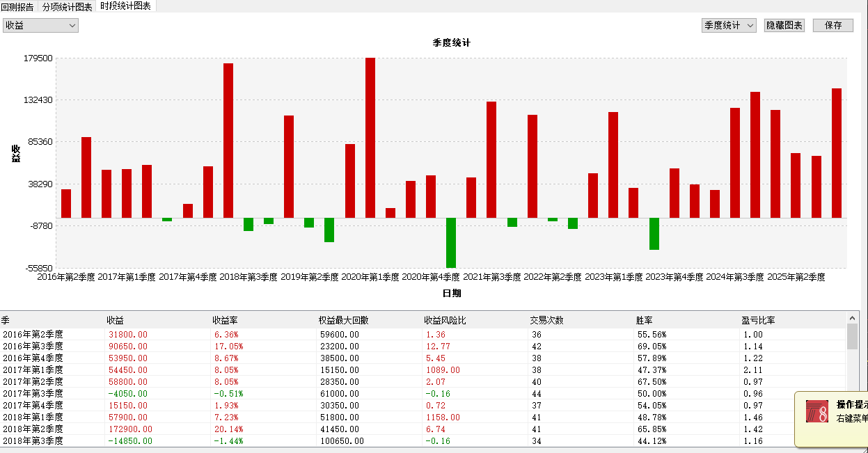Click the 交易次数 column header

pyautogui.click(x=546, y=320)
